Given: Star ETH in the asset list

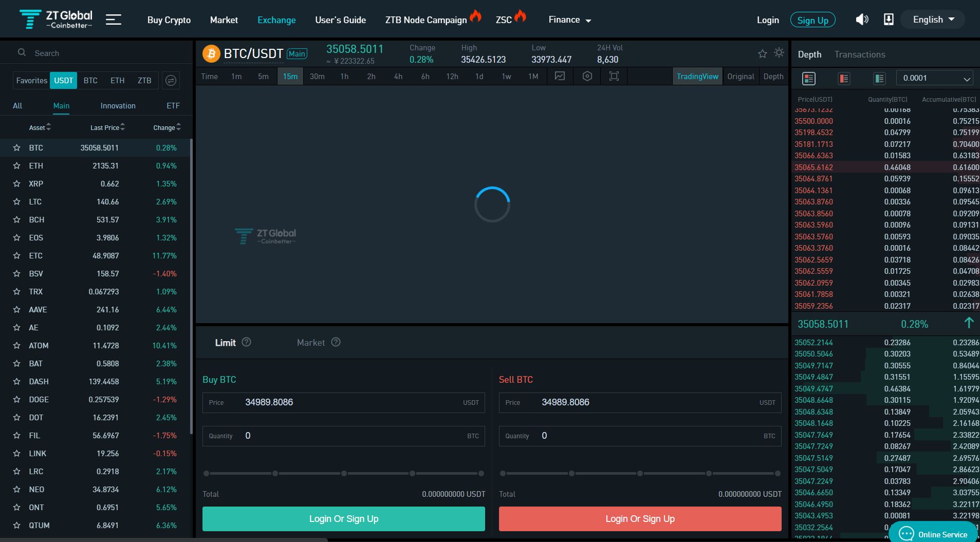Looking at the screenshot, I should [17, 166].
